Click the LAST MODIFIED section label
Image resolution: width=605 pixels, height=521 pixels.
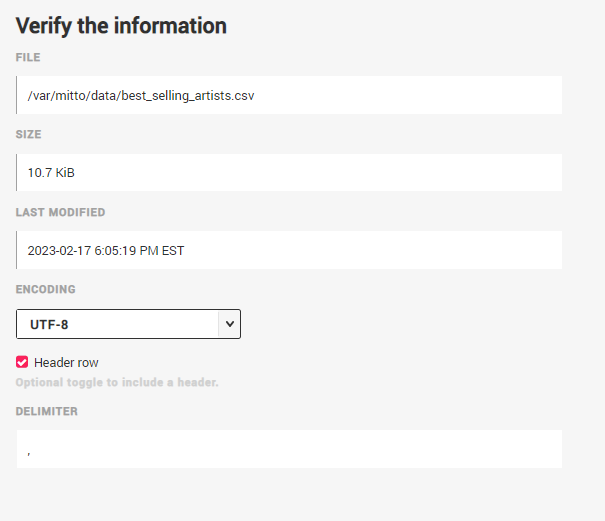tap(60, 212)
